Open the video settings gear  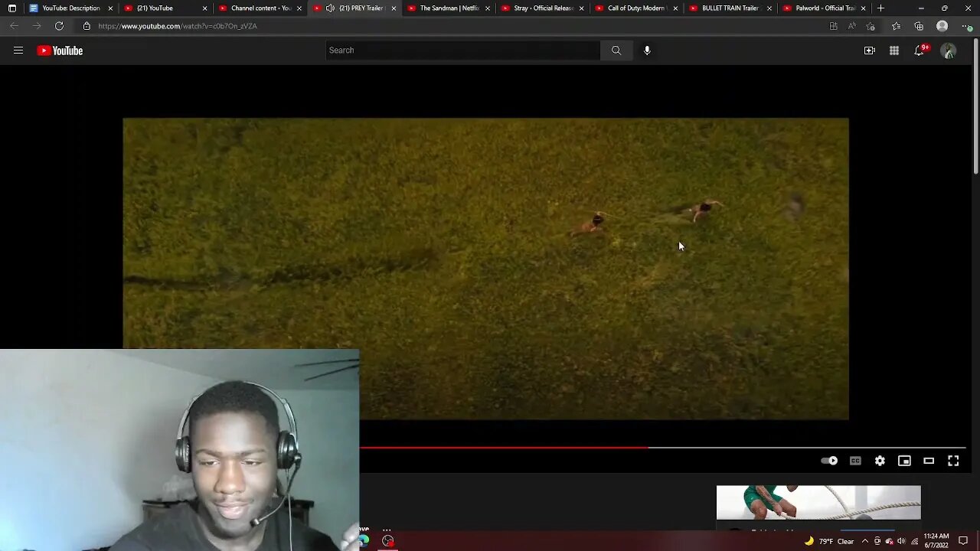[880, 461]
